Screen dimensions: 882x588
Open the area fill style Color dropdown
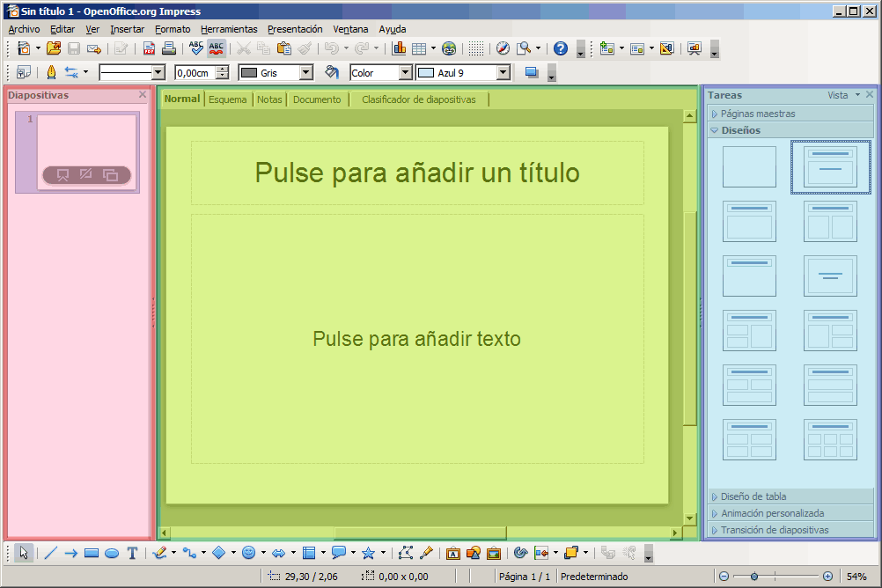tap(405, 72)
